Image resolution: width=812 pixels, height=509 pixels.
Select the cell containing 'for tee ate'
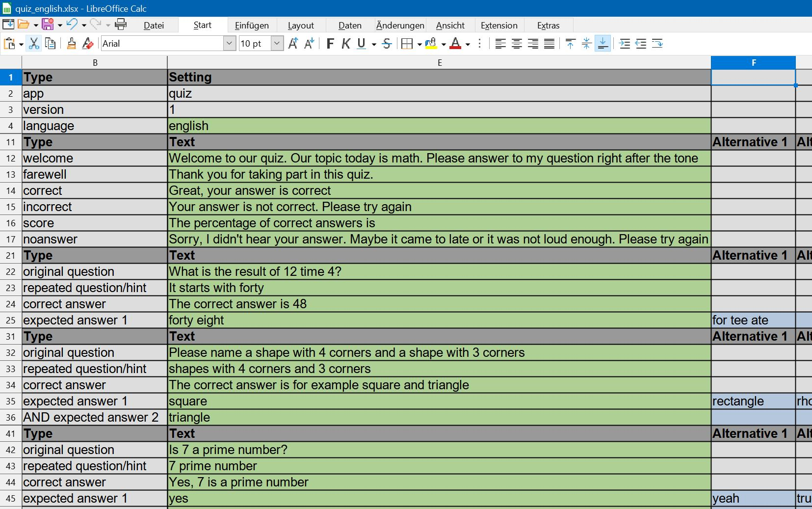click(x=753, y=320)
